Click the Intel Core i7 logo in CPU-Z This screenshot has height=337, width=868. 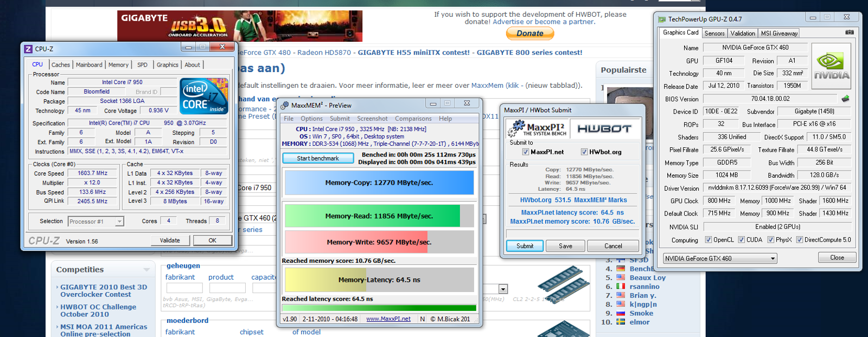coord(204,96)
